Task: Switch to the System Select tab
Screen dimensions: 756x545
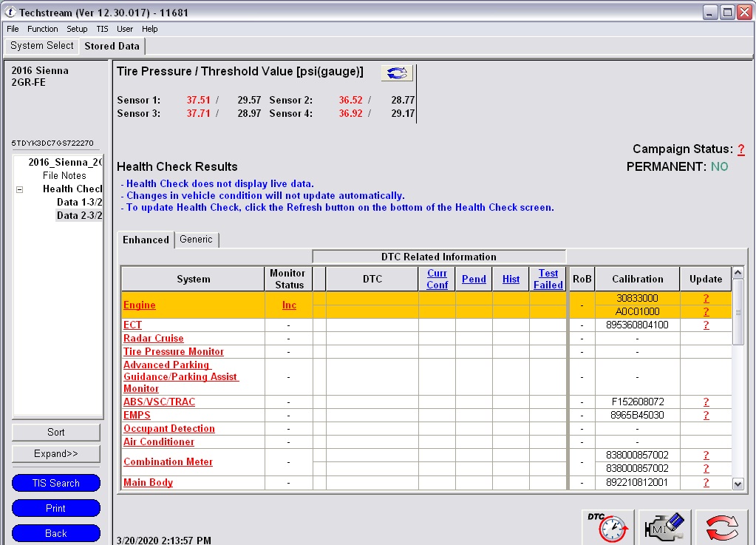Action: (42, 46)
